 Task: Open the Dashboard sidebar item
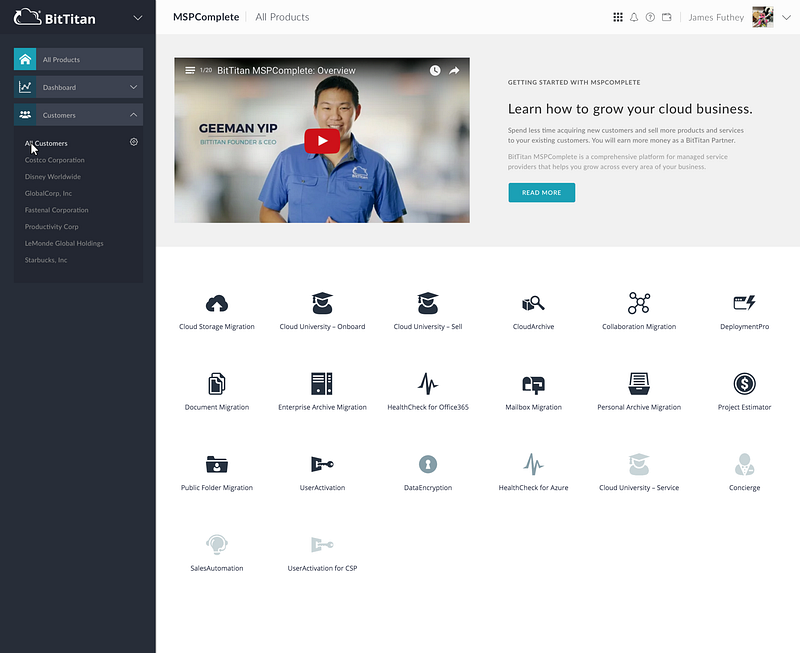[78, 87]
